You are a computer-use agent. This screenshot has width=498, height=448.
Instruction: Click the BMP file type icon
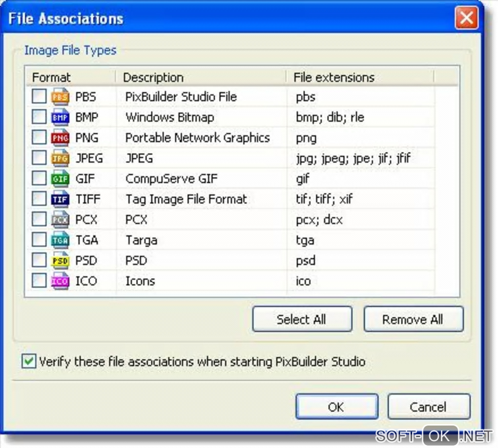[60, 117]
